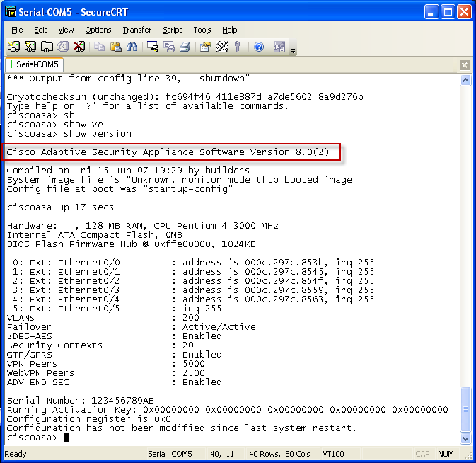Image resolution: width=476 pixels, height=463 pixels.
Task: Click the Keymap Editor tools icon
Action: [222, 47]
